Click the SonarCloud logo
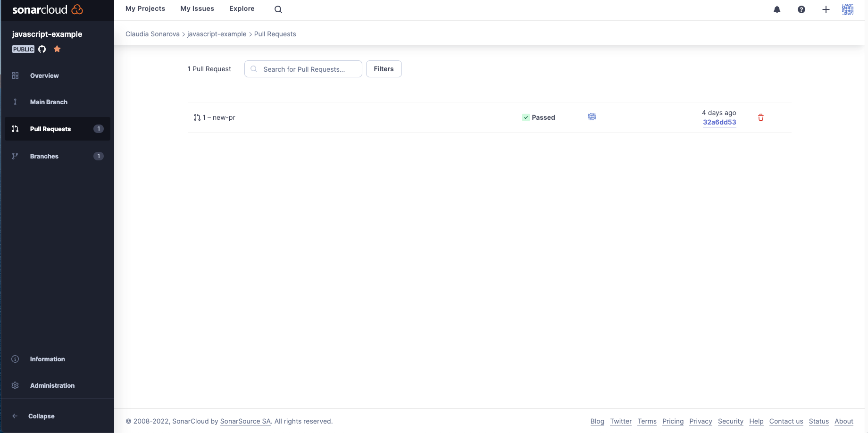This screenshot has height=433, width=868. click(x=47, y=9)
